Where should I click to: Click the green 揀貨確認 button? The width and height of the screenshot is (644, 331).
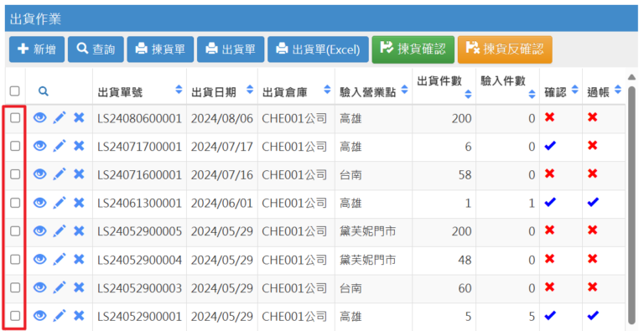(x=413, y=49)
